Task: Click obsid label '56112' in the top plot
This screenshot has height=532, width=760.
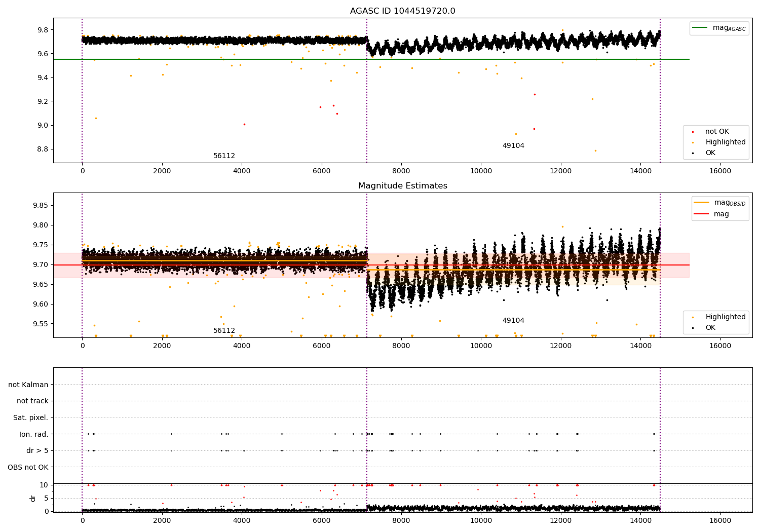Action: coord(224,156)
